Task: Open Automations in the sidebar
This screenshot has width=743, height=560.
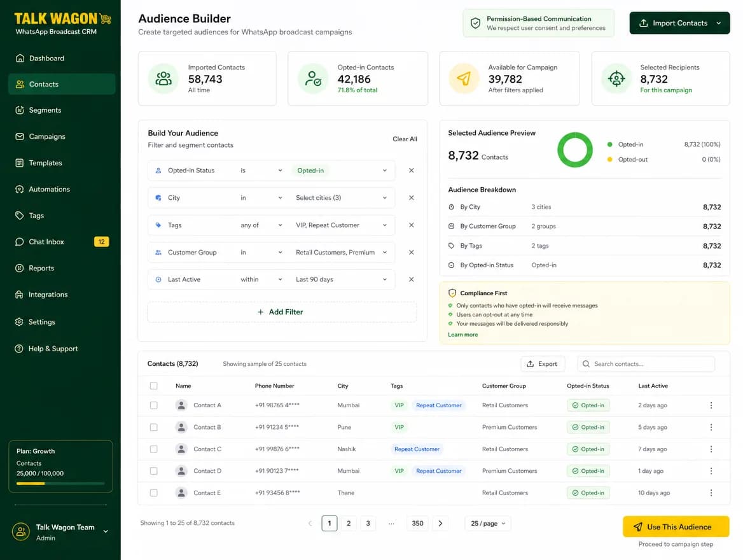Action: point(62,189)
